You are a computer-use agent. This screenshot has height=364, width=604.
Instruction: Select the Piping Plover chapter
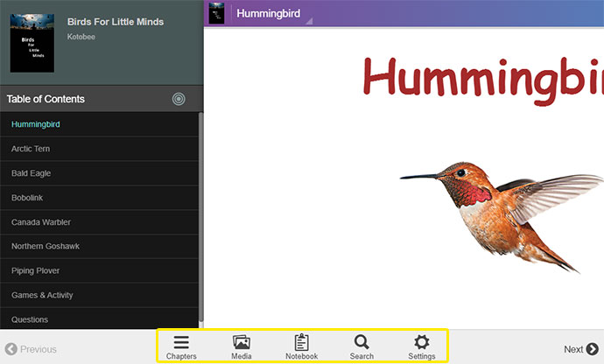point(36,271)
